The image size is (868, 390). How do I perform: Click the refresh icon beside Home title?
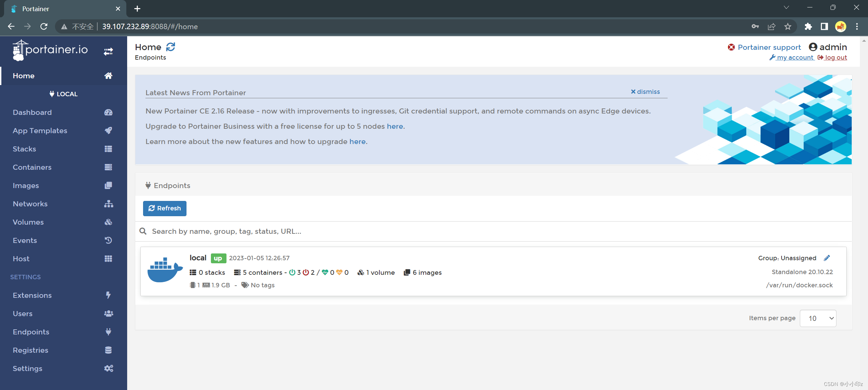tap(171, 47)
